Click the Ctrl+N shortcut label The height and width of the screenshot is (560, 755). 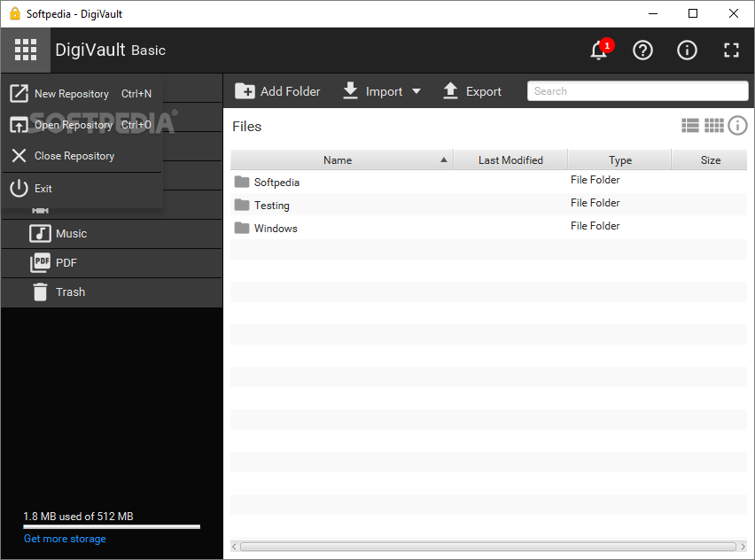(136, 94)
